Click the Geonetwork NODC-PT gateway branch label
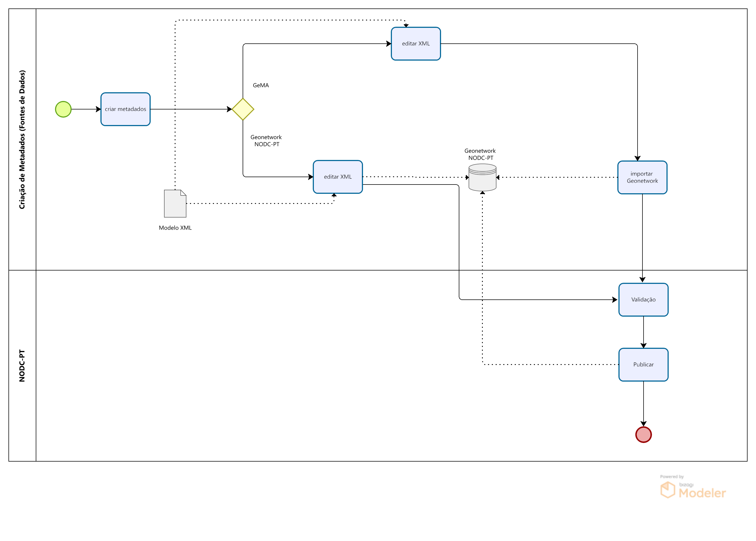The height and width of the screenshot is (541, 756). pos(266,141)
